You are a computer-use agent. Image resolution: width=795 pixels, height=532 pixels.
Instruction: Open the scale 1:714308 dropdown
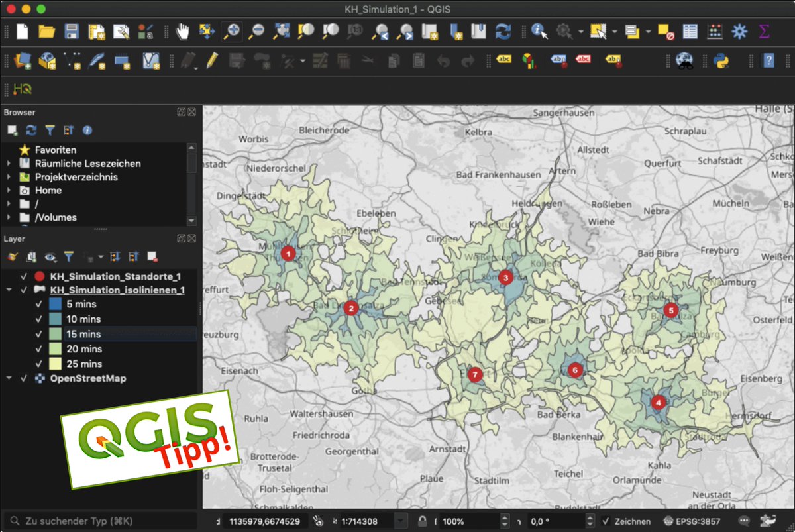(401, 521)
